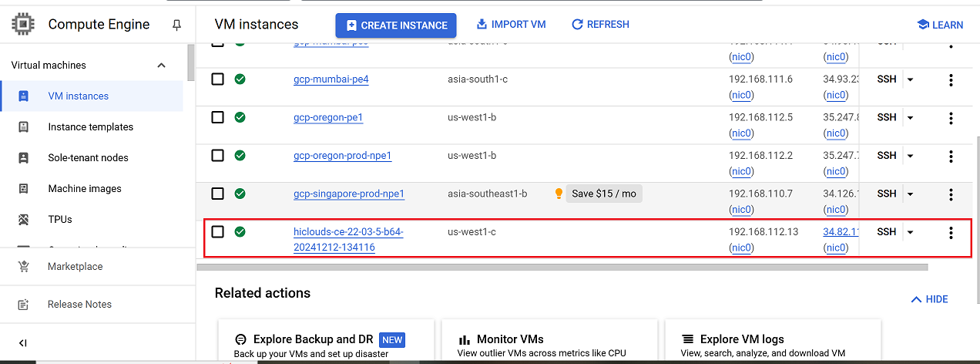
Task: Click nic0 link under 192.168.112.13
Action: 742,248
